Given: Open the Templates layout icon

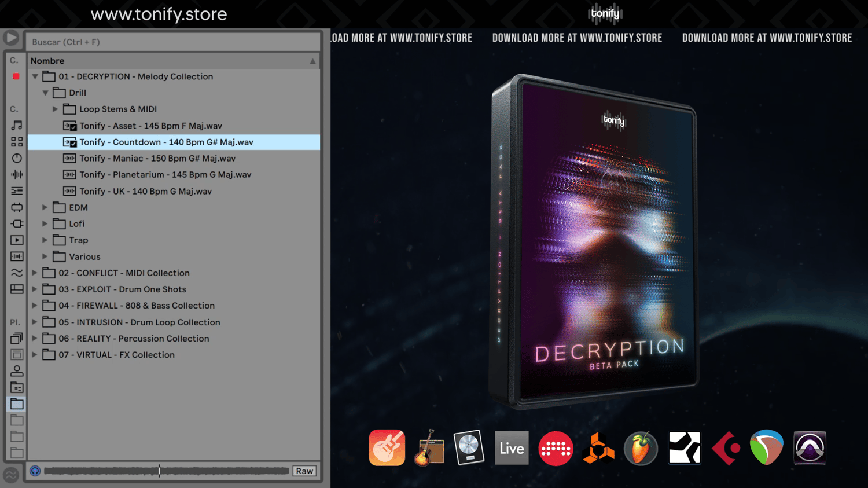Looking at the screenshot, I should pyautogui.click(x=17, y=289).
